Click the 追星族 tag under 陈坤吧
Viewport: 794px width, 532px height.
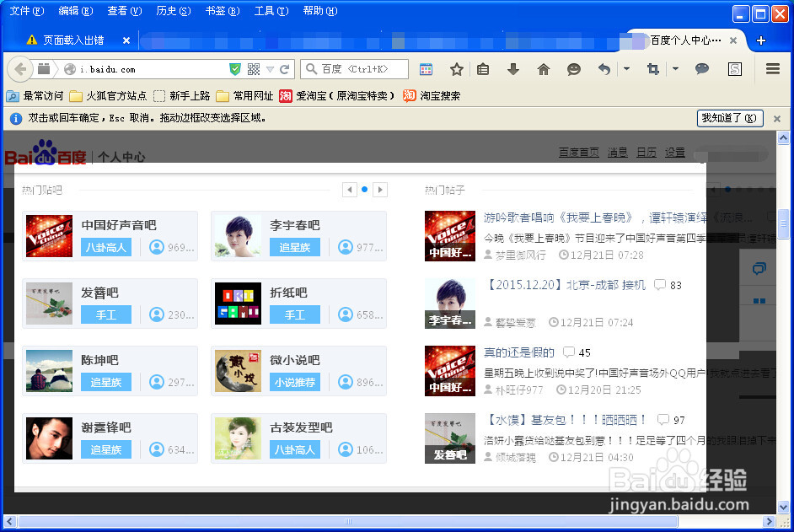106,382
